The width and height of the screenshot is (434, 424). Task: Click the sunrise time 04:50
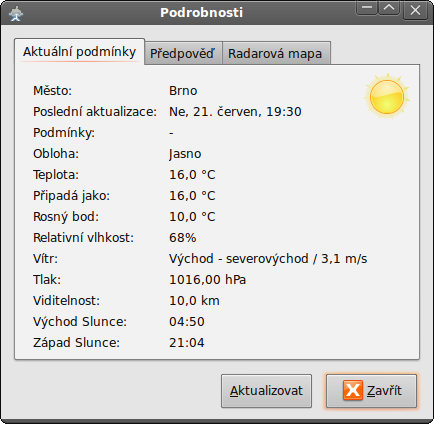pyautogui.click(x=187, y=322)
